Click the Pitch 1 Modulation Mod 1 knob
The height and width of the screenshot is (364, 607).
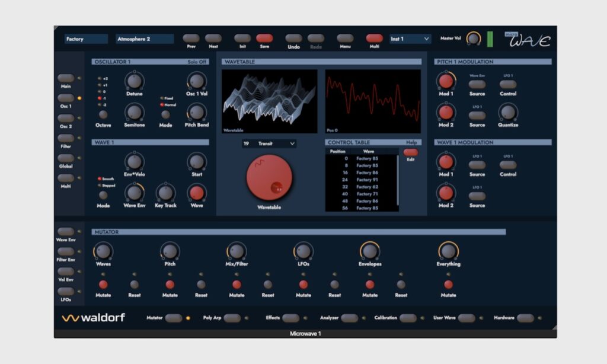pos(446,81)
